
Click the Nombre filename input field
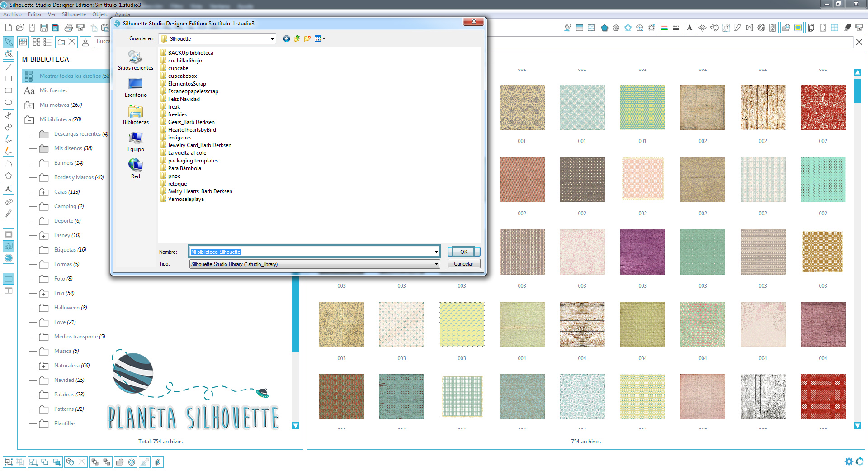pos(311,252)
